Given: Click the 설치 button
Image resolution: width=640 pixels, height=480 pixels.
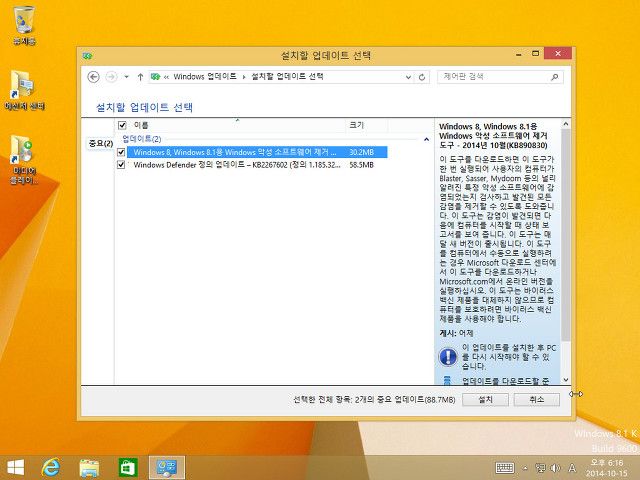Looking at the screenshot, I should pos(485,400).
